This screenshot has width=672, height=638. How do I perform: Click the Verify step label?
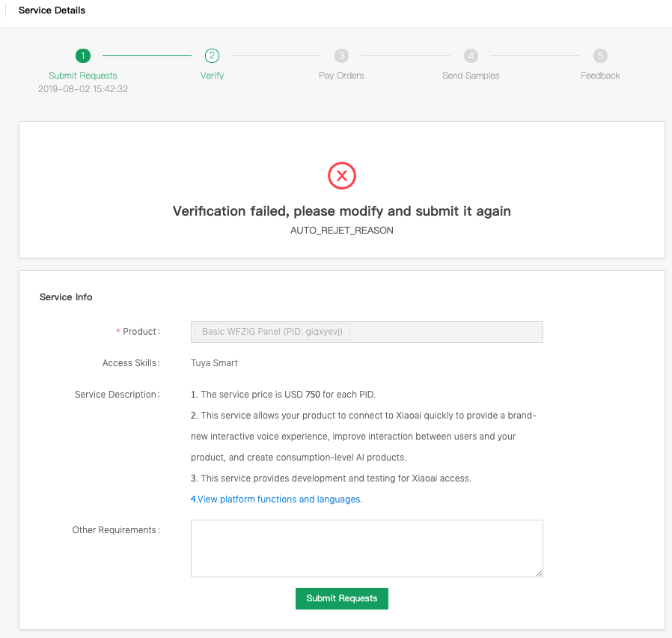tap(212, 76)
